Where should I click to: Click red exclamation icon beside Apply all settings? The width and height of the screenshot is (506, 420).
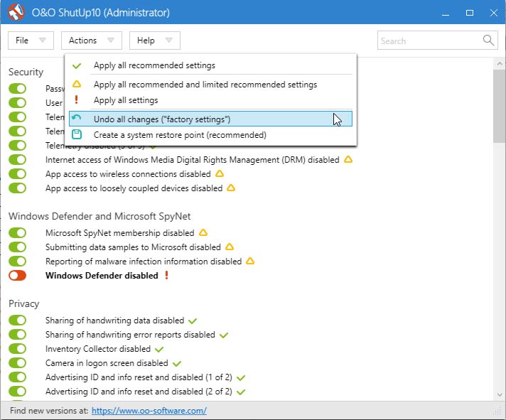point(77,99)
